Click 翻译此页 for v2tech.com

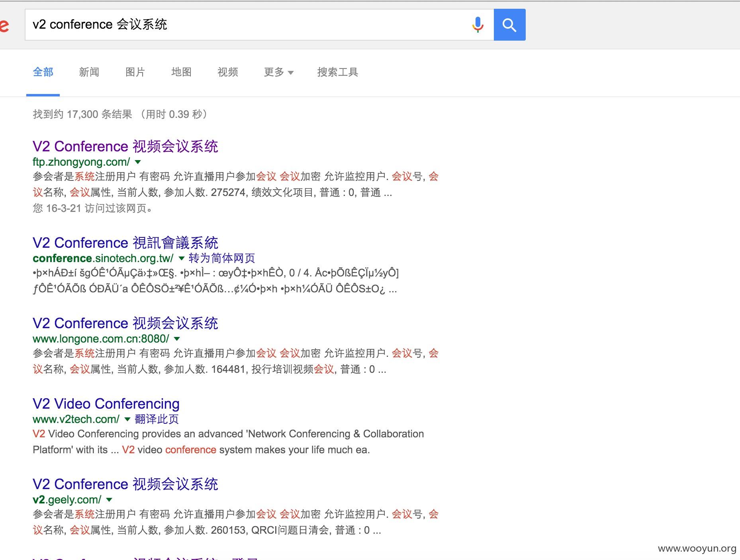coord(157,419)
